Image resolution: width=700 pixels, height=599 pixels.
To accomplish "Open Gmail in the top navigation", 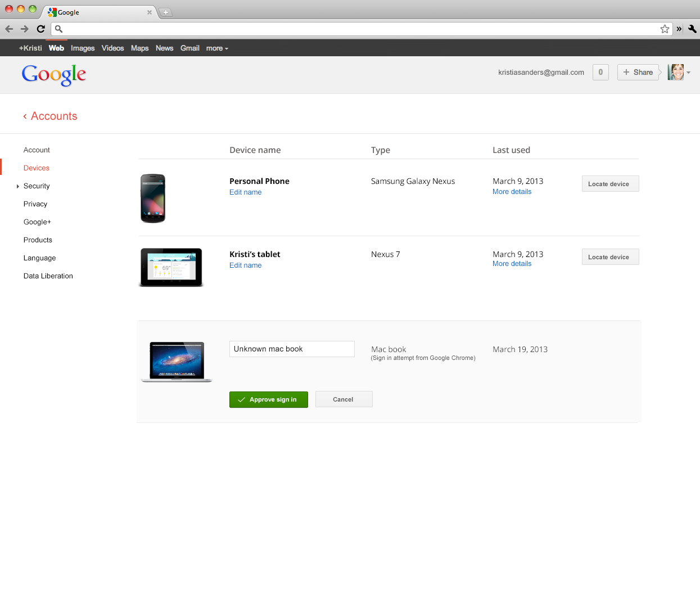I will coord(190,48).
